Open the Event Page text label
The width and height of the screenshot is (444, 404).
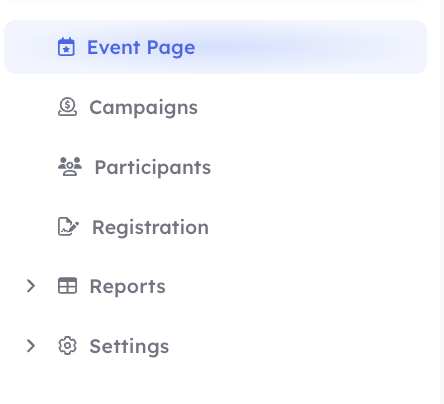coord(141,48)
